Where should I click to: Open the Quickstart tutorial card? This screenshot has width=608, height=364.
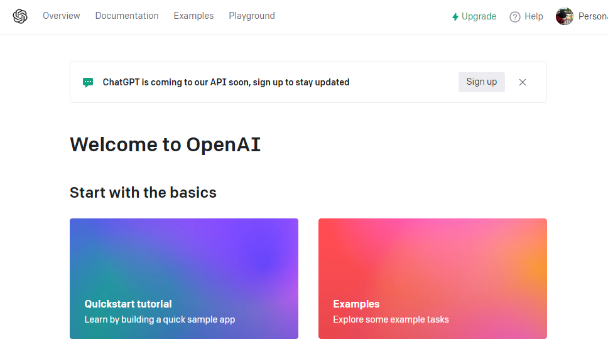(184, 279)
